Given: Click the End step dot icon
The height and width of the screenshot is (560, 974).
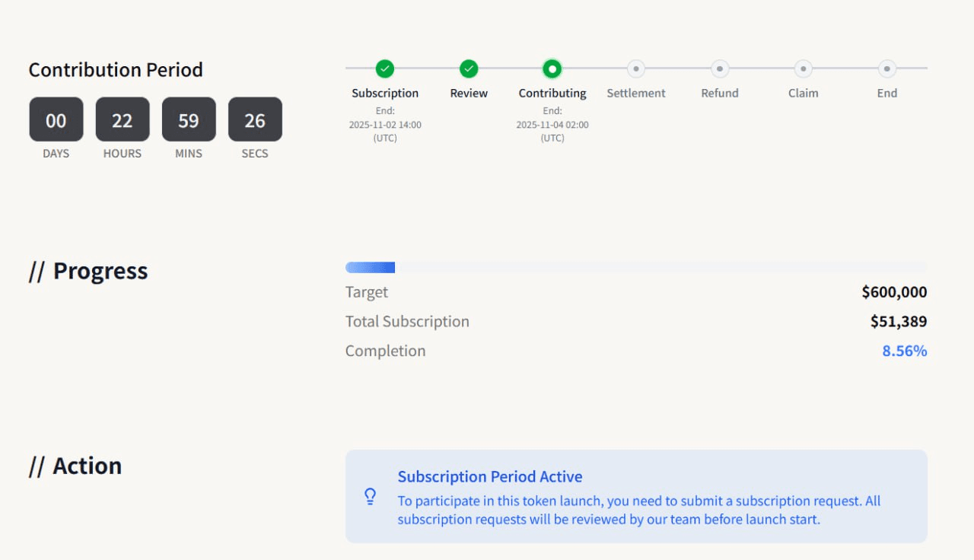Looking at the screenshot, I should coord(886,69).
